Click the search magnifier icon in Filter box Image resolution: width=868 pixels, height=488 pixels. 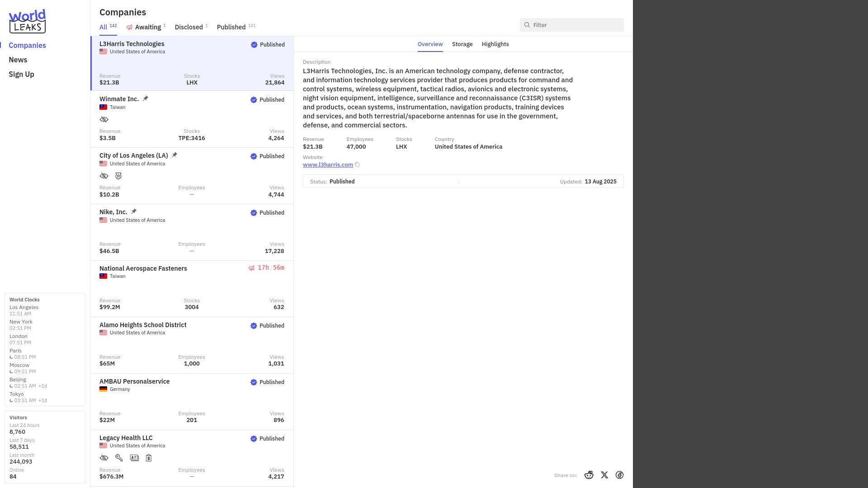coord(527,25)
